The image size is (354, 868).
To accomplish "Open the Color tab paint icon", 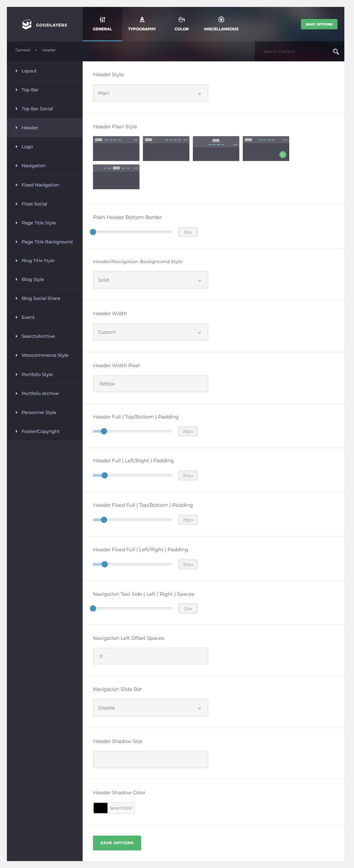I will [x=181, y=20].
